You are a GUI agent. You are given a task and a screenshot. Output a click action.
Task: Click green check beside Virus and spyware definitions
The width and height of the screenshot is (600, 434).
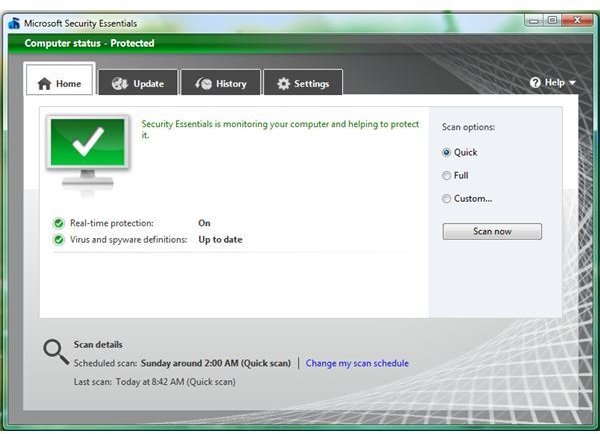[x=59, y=240]
